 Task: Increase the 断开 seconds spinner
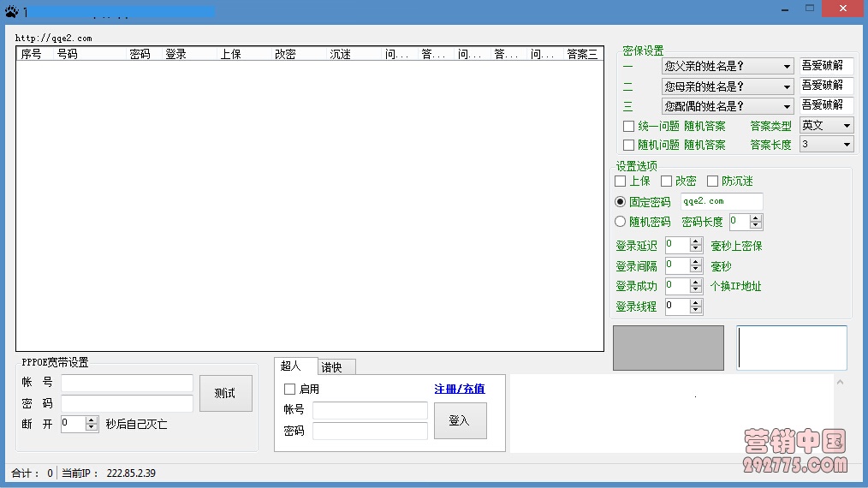[92, 420]
